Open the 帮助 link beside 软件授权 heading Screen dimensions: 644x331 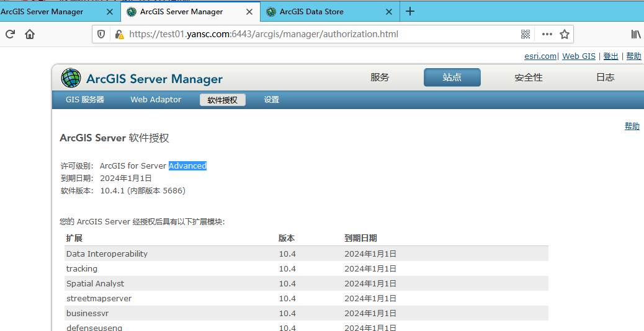tap(632, 126)
